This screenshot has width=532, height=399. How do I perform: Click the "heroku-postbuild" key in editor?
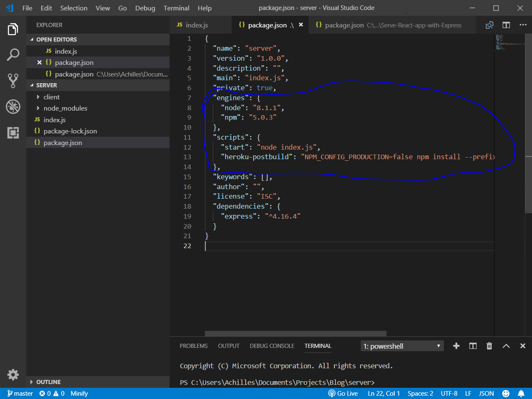(x=257, y=157)
